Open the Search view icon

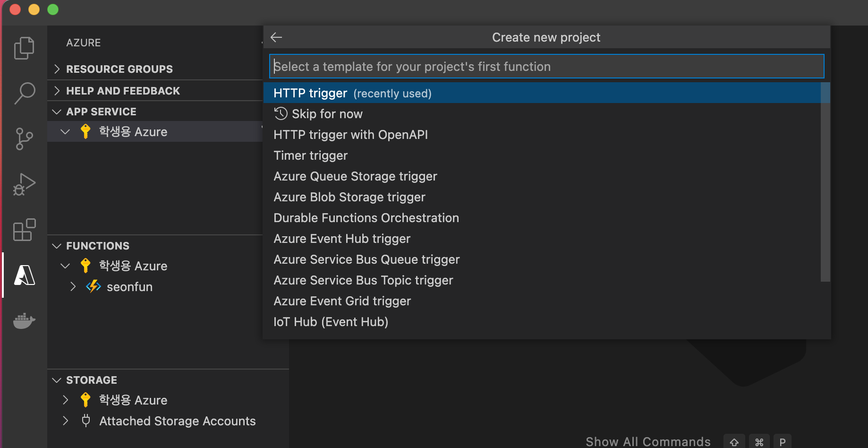click(x=24, y=93)
